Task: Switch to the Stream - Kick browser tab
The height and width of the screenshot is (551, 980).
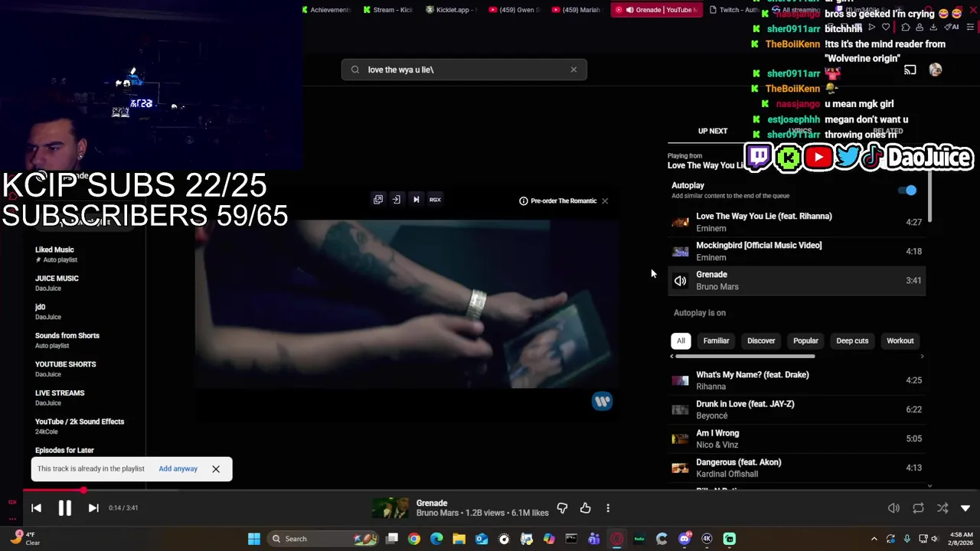Action: [x=388, y=10]
